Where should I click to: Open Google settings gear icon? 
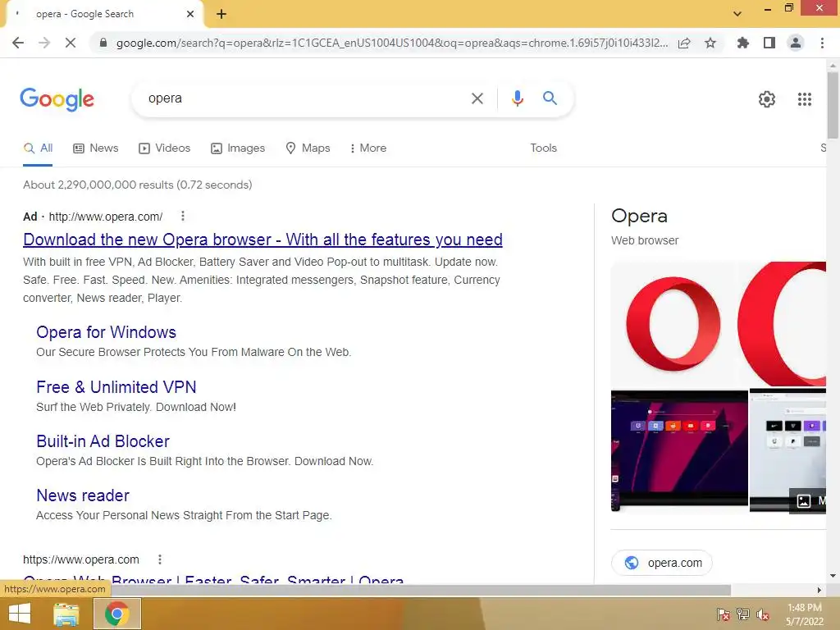click(x=767, y=99)
